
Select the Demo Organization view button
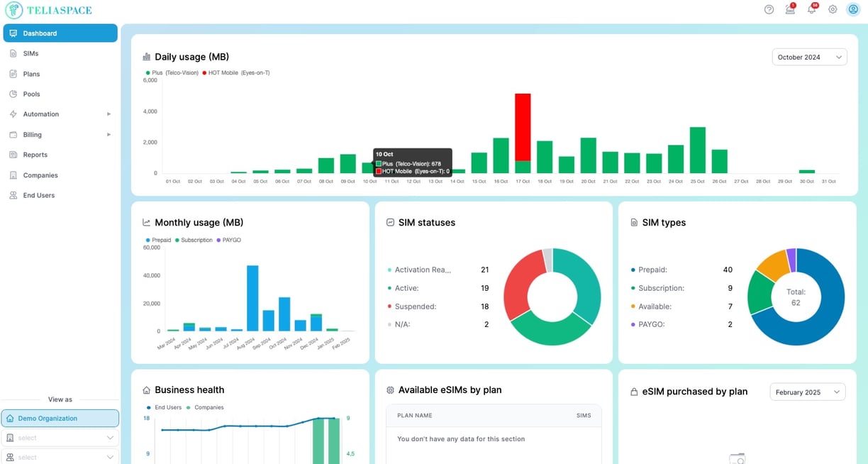[60, 419]
